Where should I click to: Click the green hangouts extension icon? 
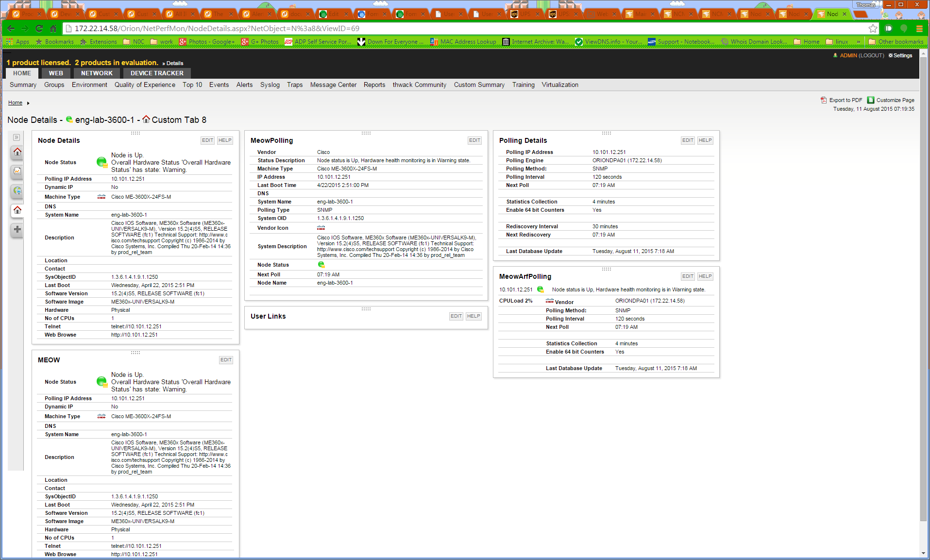tap(904, 29)
